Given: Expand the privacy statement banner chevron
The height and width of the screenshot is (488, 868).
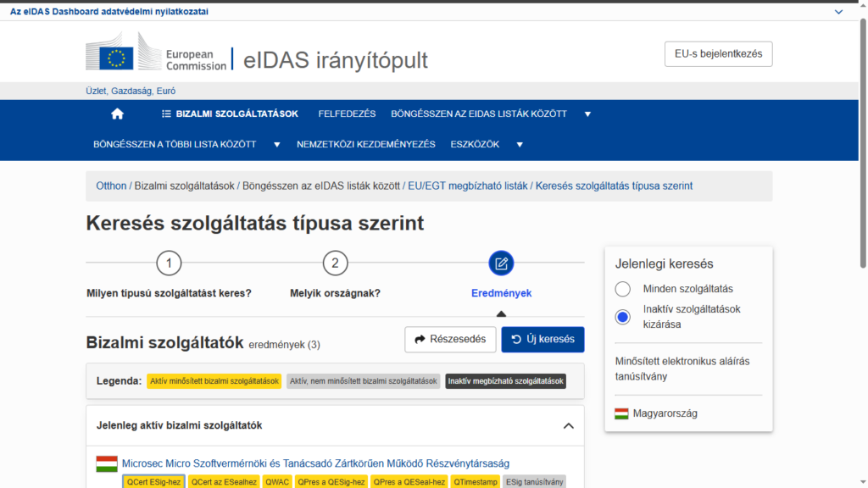Looking at the screenshot, I should coord(838,12).
